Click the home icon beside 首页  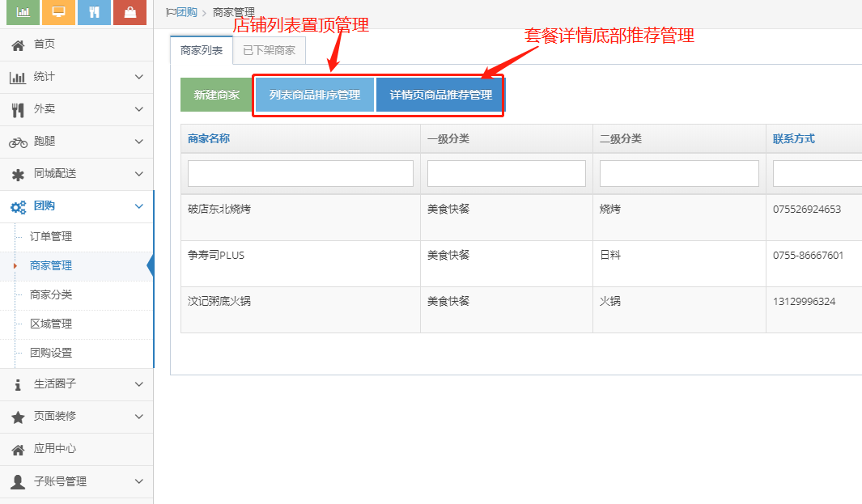[x=18, y=45]
